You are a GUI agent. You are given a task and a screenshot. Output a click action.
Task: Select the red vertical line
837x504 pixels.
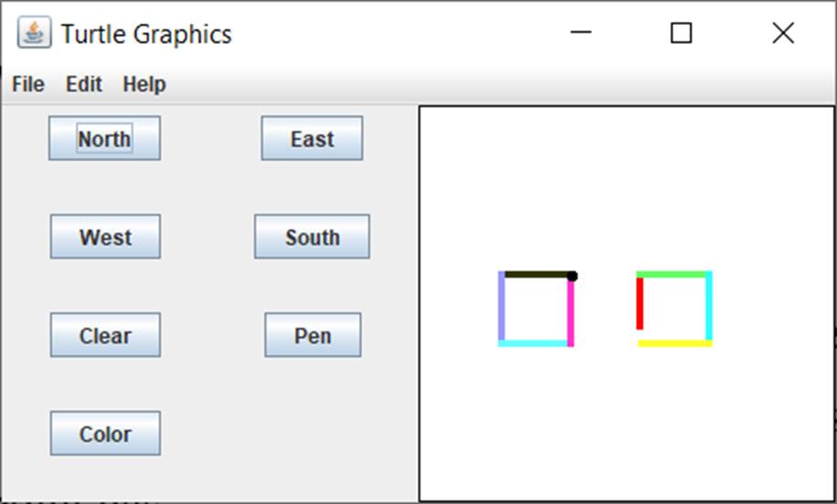pyautogui.click(x=641, y=303)
